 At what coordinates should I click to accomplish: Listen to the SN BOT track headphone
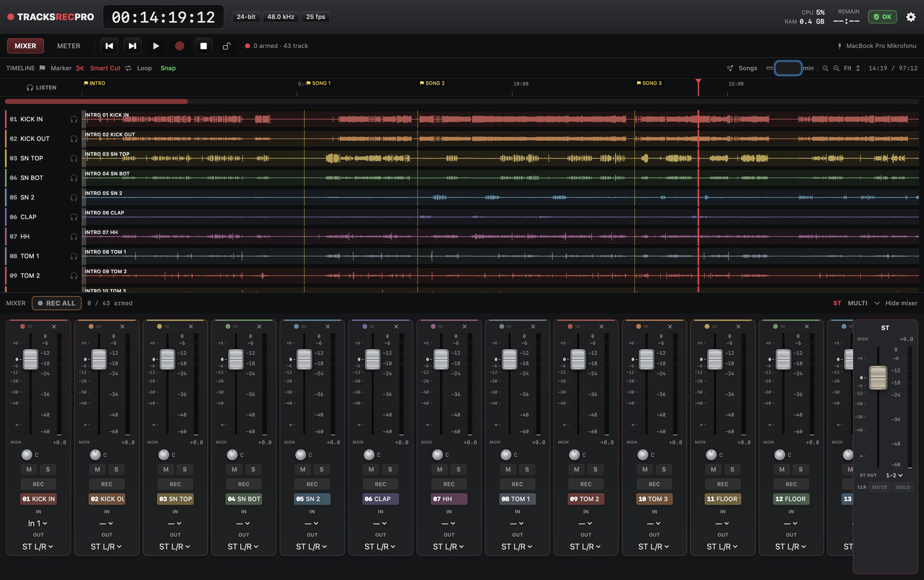pyautogui.click(x=74, y=178)
